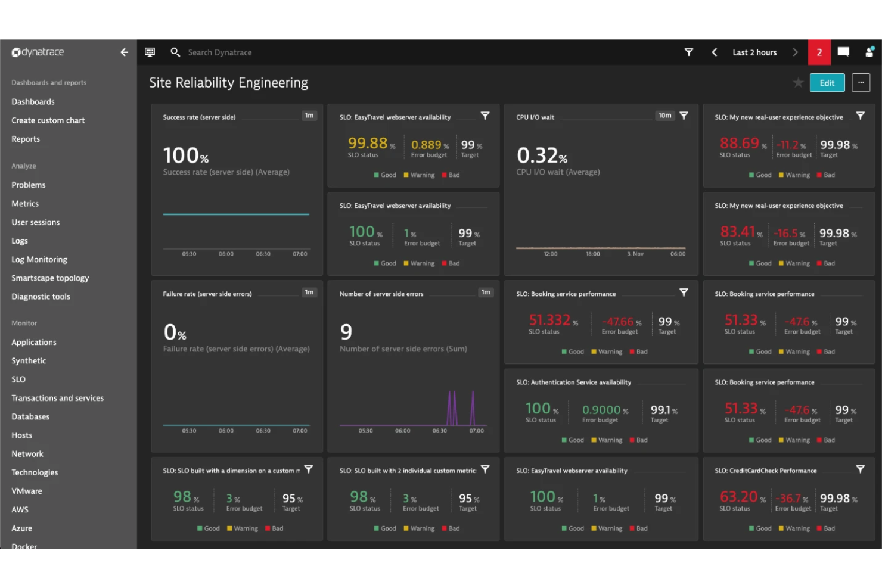Image resolution: width=882 pixels, height=588 pixels.
Task: Click the global filter funnel icon
Action: pos(688,52)
